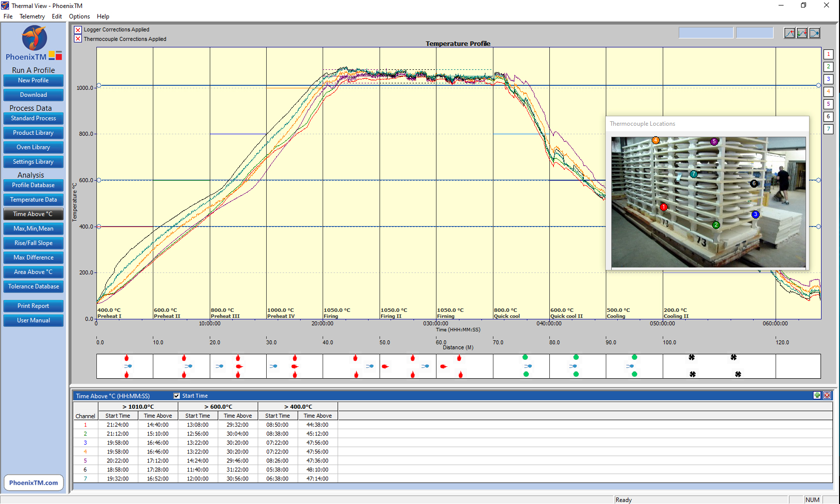Click the 600 °C threshold line left handle

(99, 180)
